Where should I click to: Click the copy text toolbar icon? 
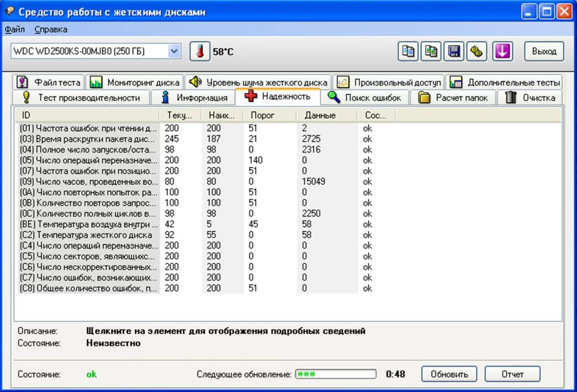[408, 51]
